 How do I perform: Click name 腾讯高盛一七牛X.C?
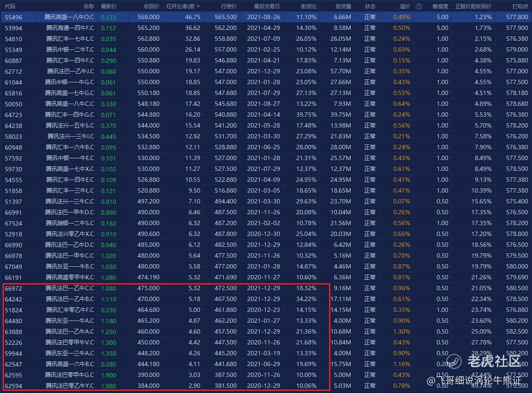point(69,169)
